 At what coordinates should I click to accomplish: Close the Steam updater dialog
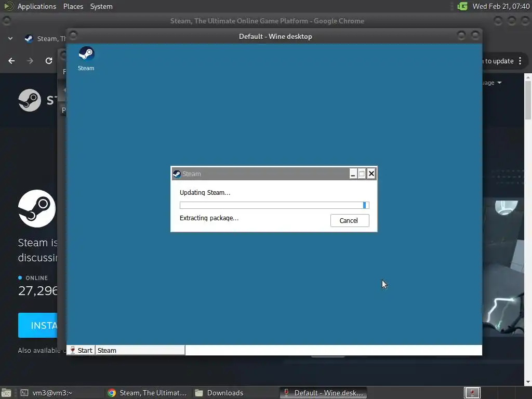(x=371, y=174)
